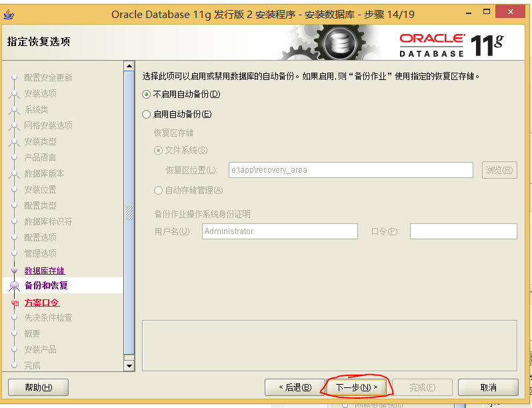Click the 帮助(H) help button
The height and width of the screenshot is (408, 532).
39,387
